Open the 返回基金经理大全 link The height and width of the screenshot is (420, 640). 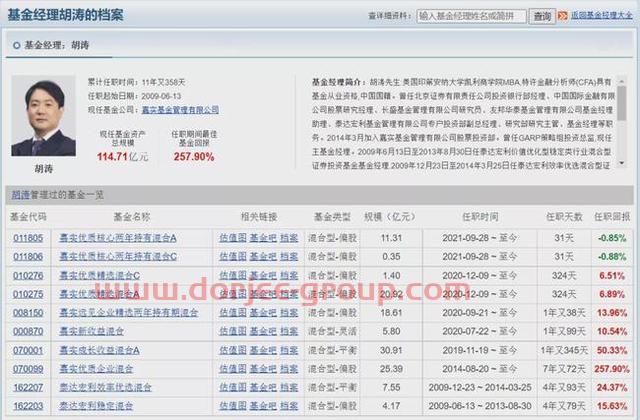tap(601, 16)
